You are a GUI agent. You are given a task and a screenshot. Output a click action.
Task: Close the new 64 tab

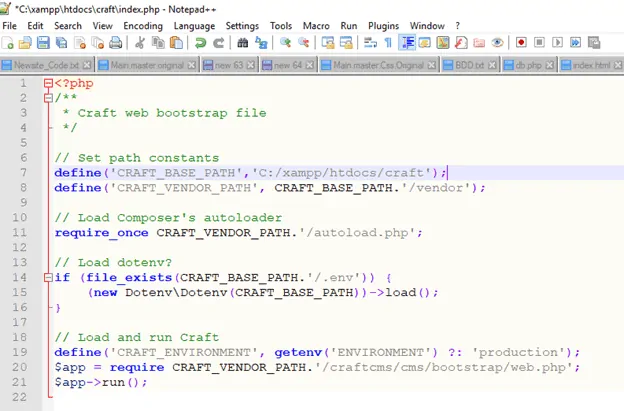[x=310, y=65]
